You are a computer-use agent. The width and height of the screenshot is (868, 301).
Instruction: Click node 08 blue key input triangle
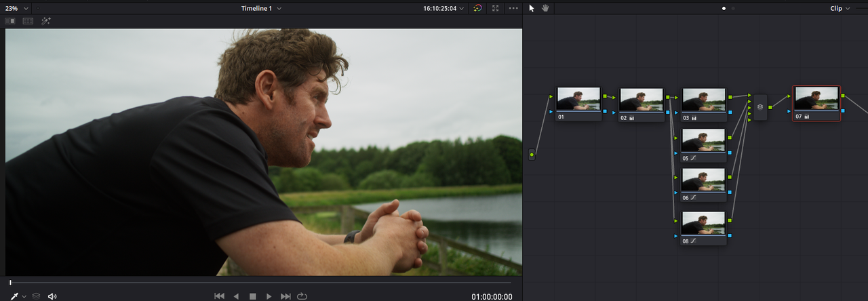[676, 235]
